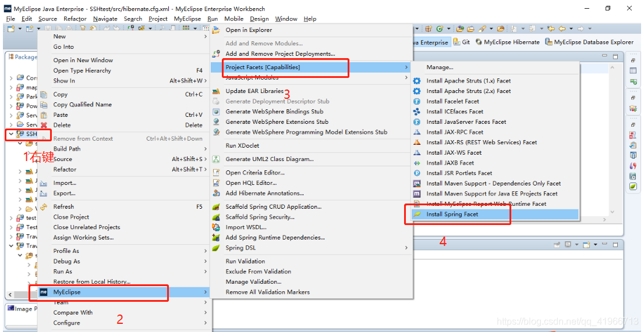Click Install ICEfaces Facet icon
The image size is (644, 332).
417,112
